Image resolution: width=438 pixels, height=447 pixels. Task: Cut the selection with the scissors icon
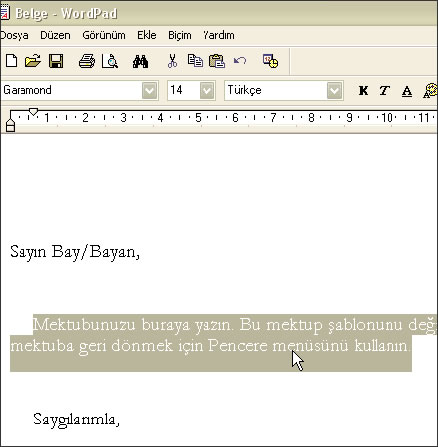(172, 61)
